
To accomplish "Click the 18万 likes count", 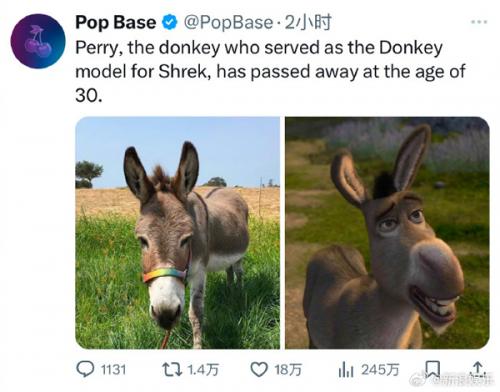I will 288,370.
